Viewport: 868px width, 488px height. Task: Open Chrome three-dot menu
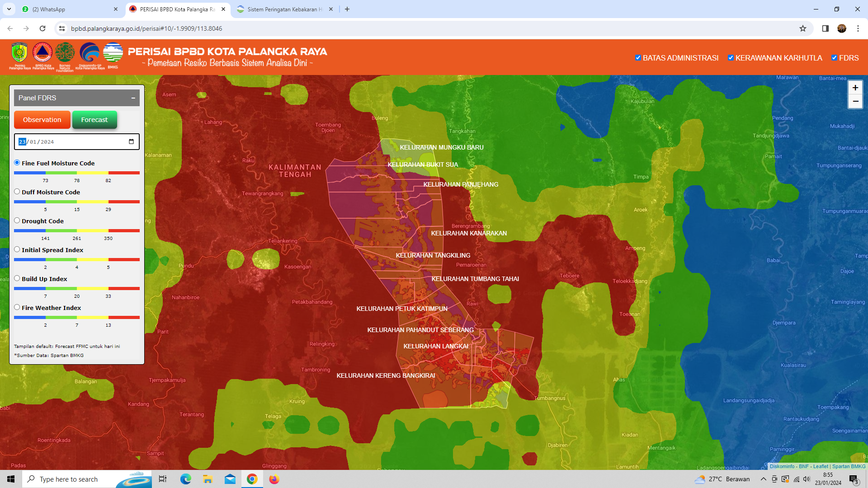(x=858, y=28)
